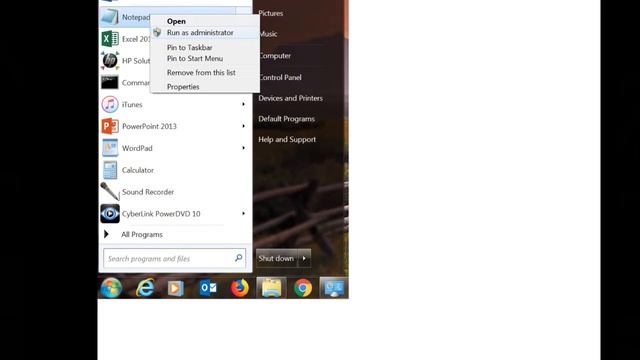Screen dimensions: 640x360
Task: Select Pin to Start Menu
Action: click(x=195, y=58)
